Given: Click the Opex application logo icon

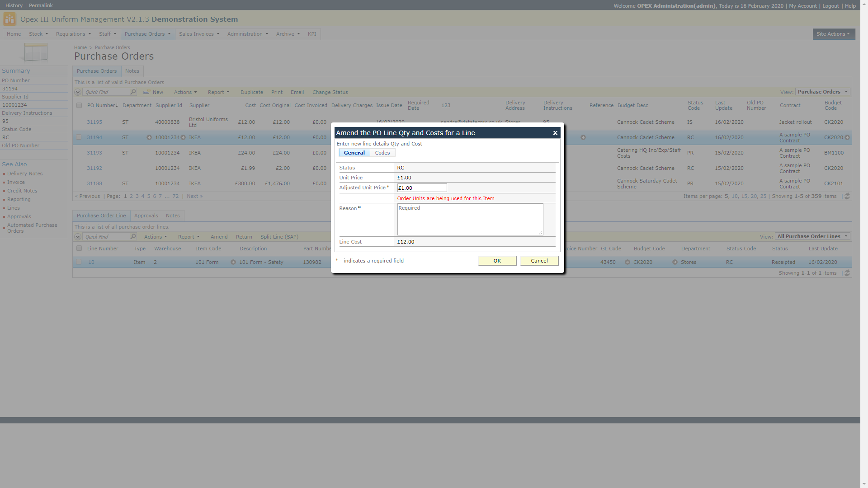Looking at the screenshot, I should (x=9, y=19).
